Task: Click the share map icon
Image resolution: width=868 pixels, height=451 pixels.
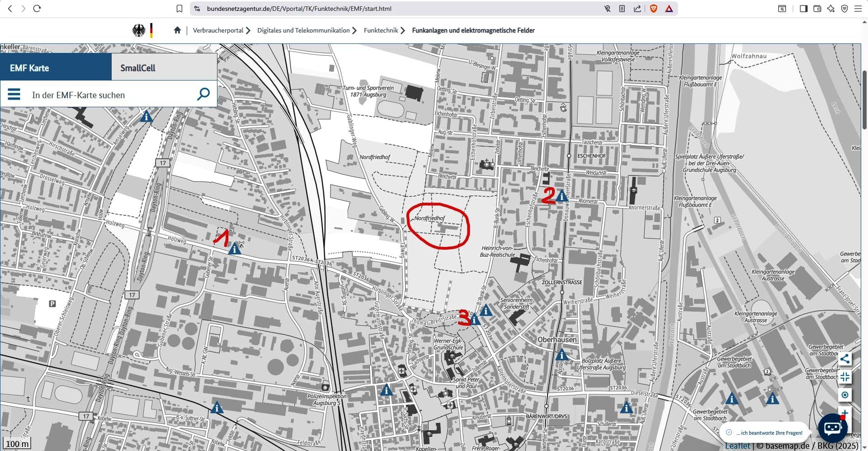Action: click(844, 359)
